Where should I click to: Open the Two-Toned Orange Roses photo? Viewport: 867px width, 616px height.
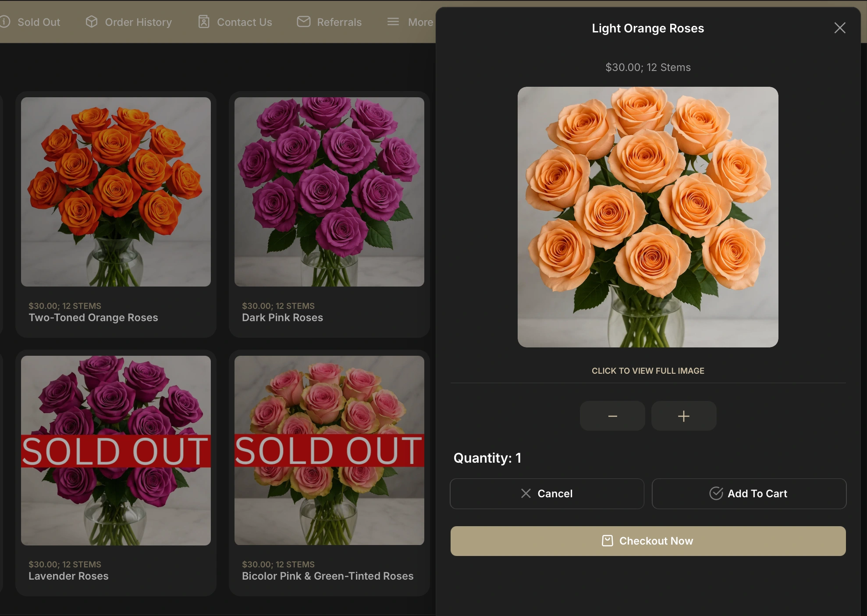pyautogui.click(x=116, y=192)
